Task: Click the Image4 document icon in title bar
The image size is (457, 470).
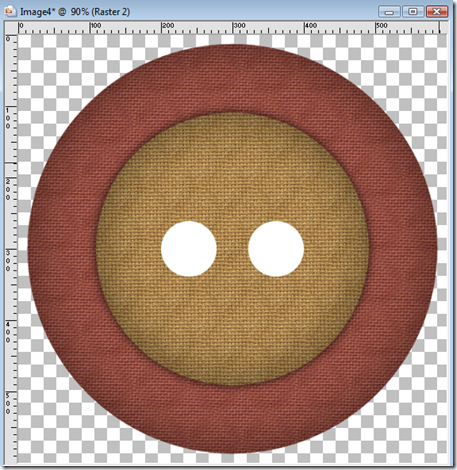Action: [x=9, y=11]
